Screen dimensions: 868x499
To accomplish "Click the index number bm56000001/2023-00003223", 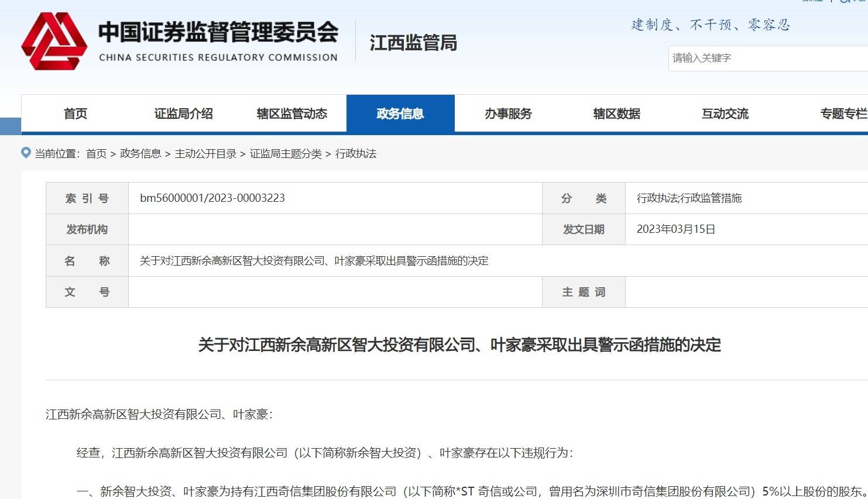I will 212,198.
